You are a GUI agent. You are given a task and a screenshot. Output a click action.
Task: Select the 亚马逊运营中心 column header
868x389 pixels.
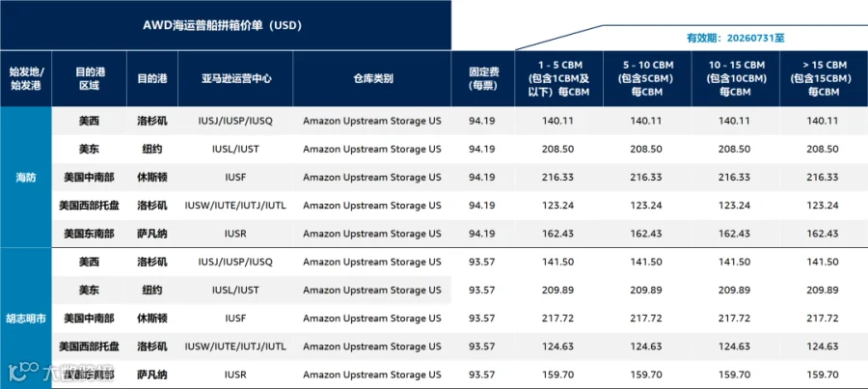[235, 79]
